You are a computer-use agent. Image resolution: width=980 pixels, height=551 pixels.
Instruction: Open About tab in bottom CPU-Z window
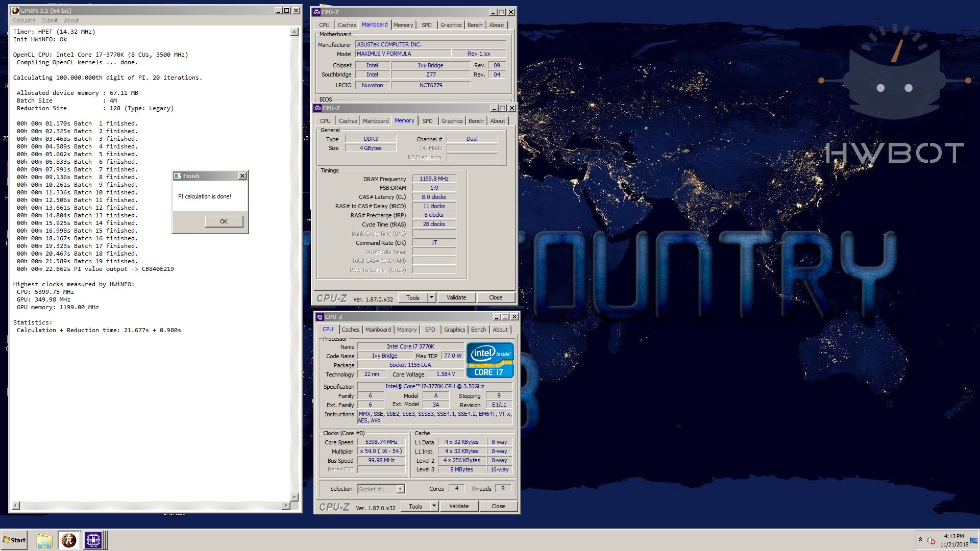[500, 330]
